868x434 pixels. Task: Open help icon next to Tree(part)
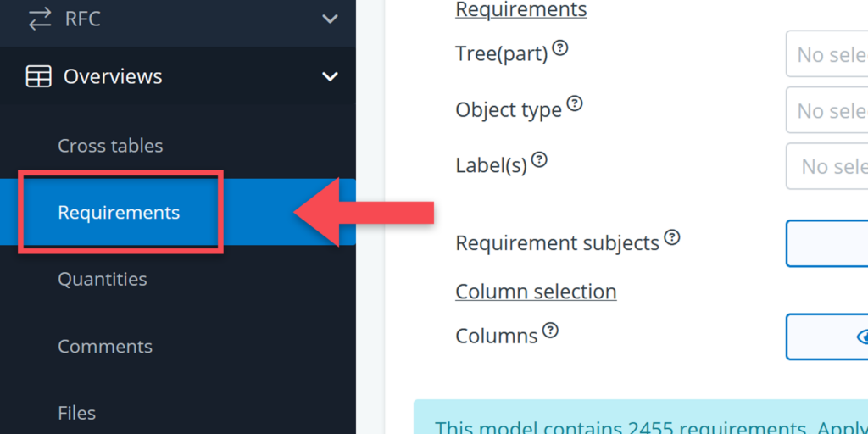560,48
